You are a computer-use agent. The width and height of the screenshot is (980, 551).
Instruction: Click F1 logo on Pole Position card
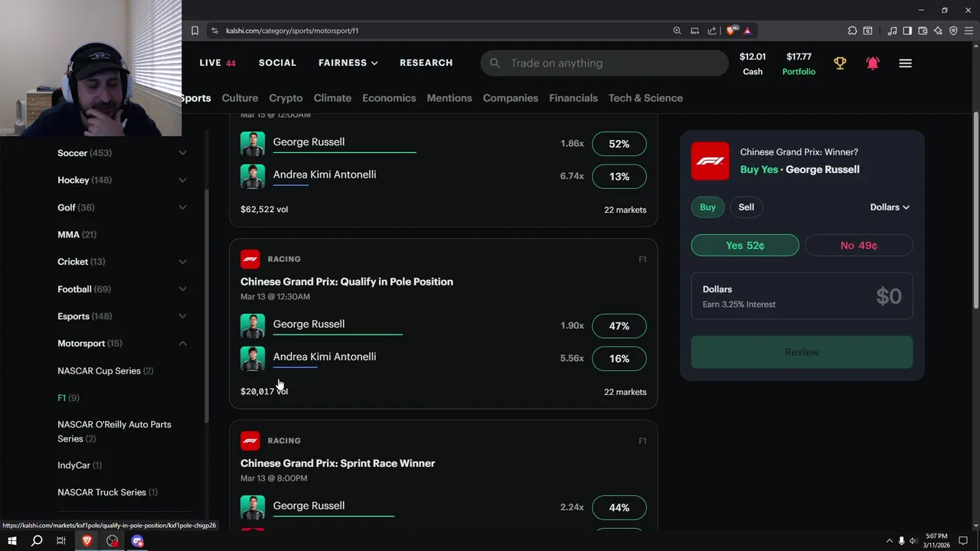pyautogui.click(x=250, y=259)
